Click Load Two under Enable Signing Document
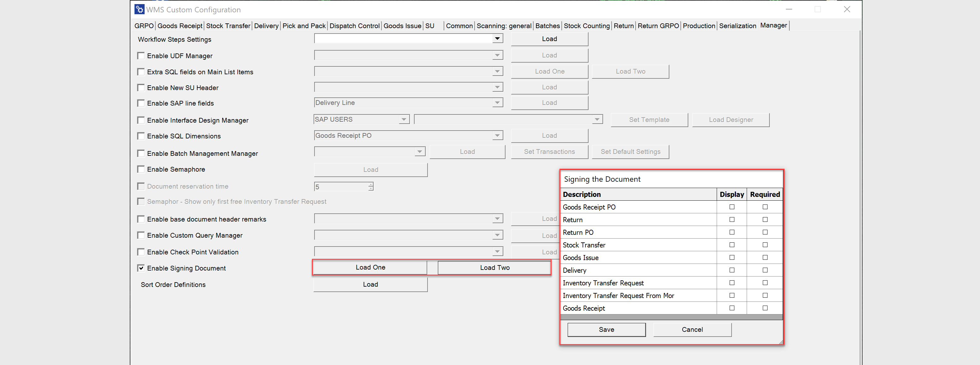This screenshot has width=980, height=365. click(x=494, y=267)
